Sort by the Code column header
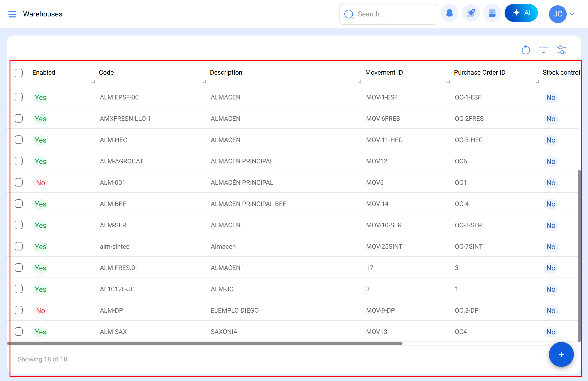Viewport: 588px width, 381px height. pyautogui.click(x=106, y=72)
